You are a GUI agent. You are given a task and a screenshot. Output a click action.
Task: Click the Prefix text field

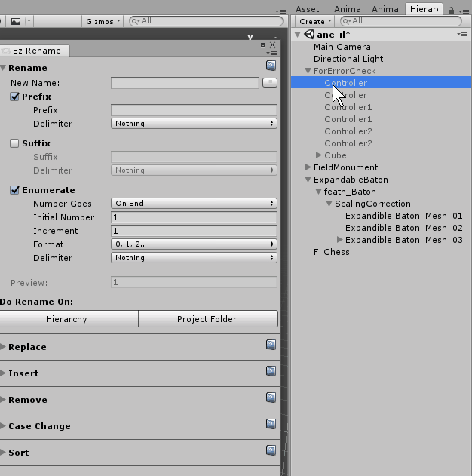click(x=194, y=110)
